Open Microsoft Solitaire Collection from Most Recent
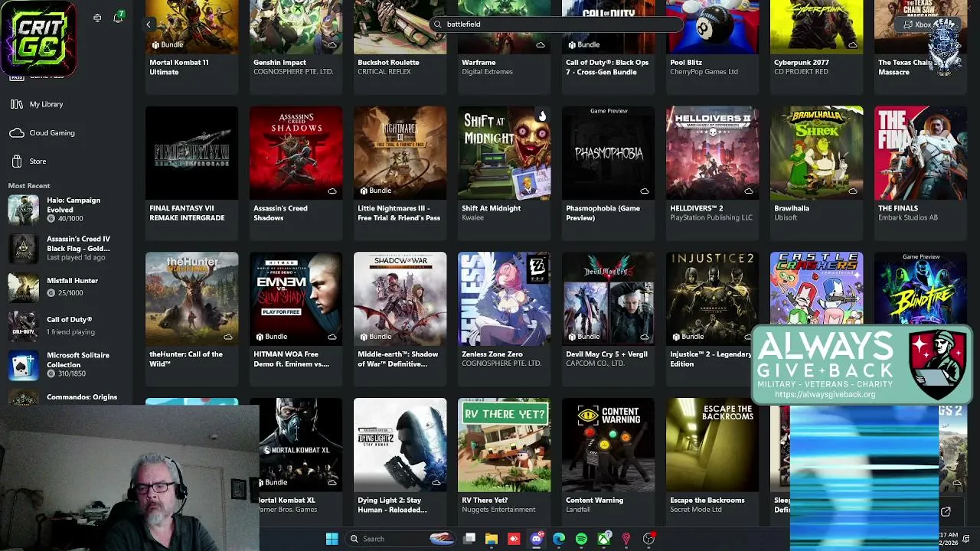 [x=67, y=364]
